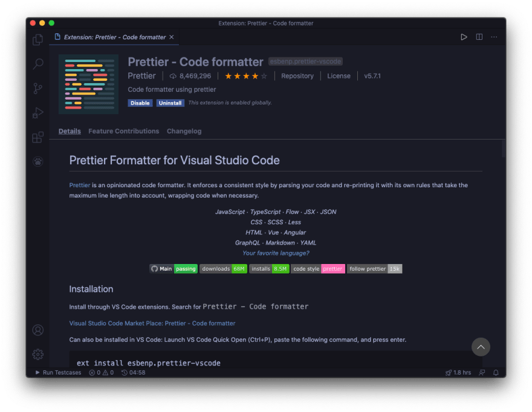Switch to the Changelog tab
The image size is (532, 412).
pos(184,131)
